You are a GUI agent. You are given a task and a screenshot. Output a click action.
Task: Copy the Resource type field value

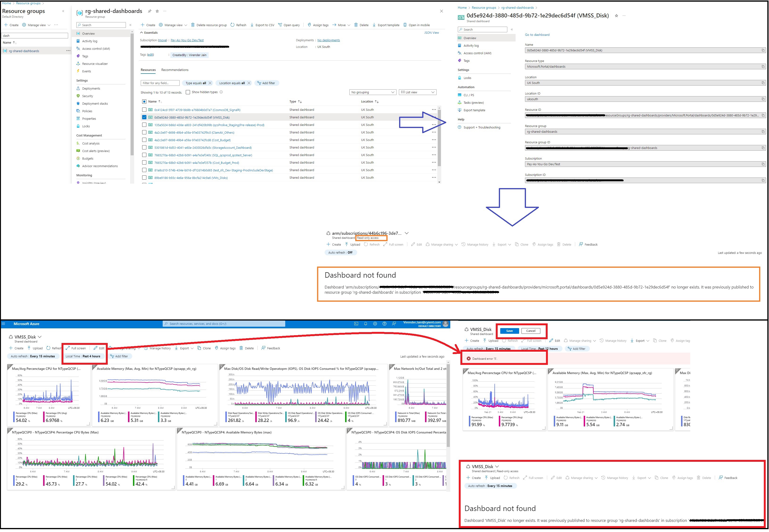[x=763, y=67]
